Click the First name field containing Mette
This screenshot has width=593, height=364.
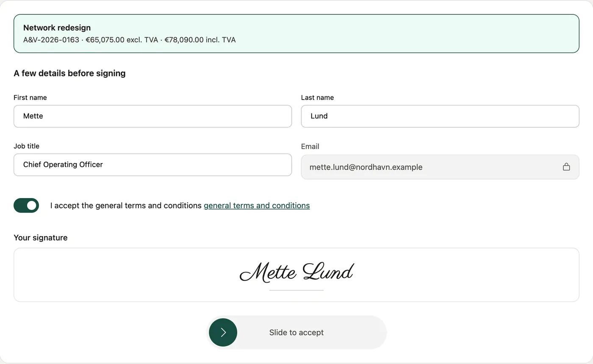[152, 116]
